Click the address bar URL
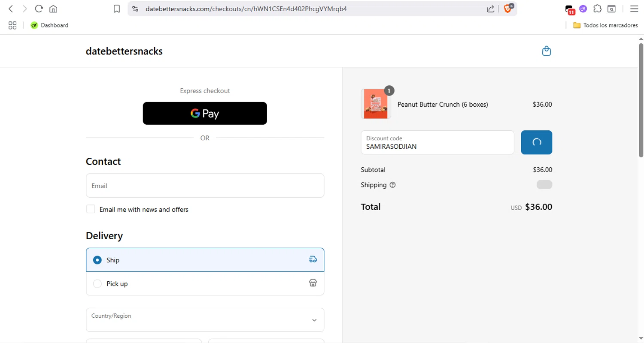 point(246,9)
